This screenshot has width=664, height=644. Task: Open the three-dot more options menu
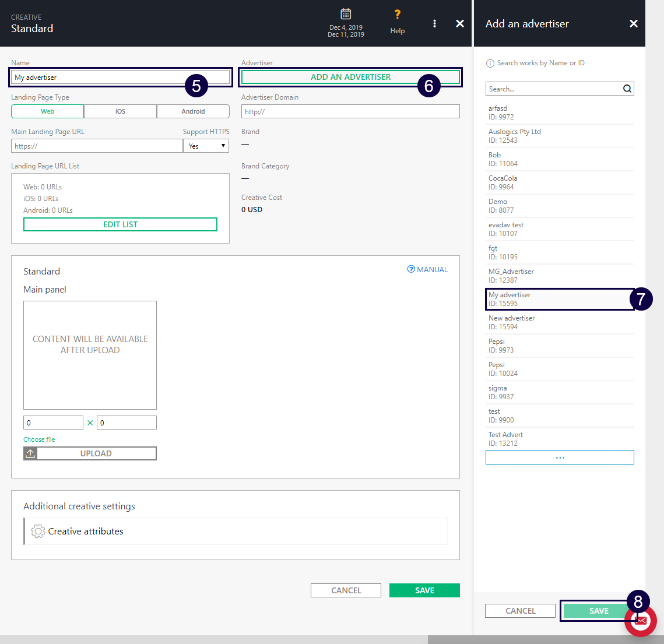coord(434,23)
